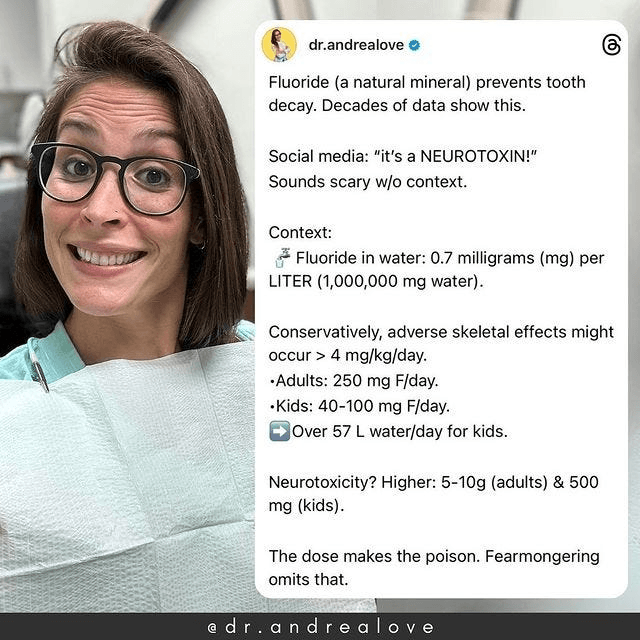
Task: Click the right arrow emoji before Over 57 L
Action: pyautogui.click(x=279, y=432)
